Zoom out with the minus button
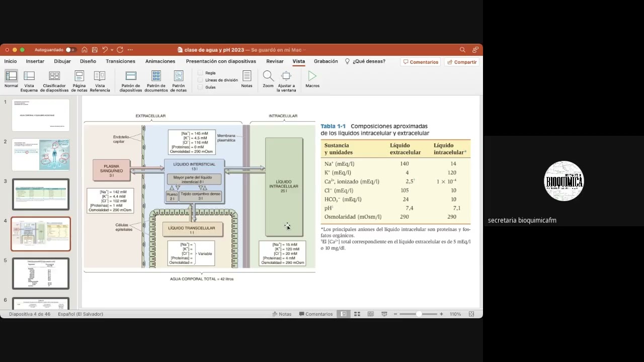 click(395, 314)
